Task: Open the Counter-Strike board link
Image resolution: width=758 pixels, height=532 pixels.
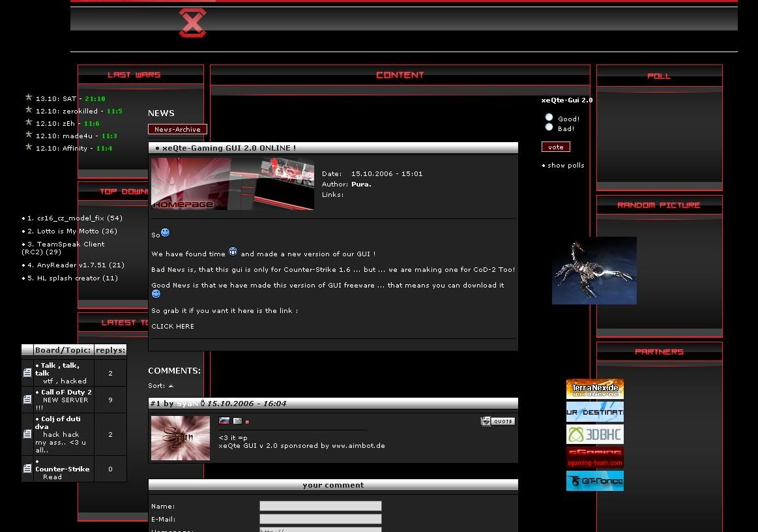Action: pos(63,469)
